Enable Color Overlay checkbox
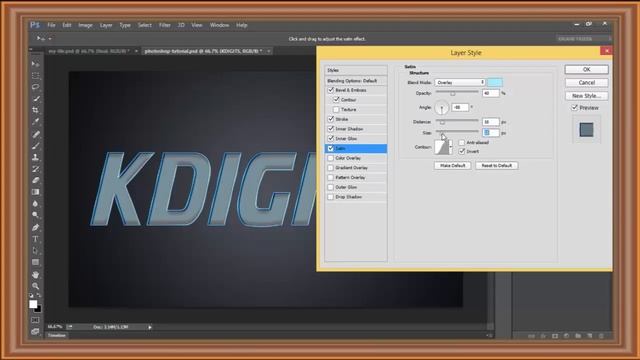The image size is (640, 360). [x=331, y=158]
